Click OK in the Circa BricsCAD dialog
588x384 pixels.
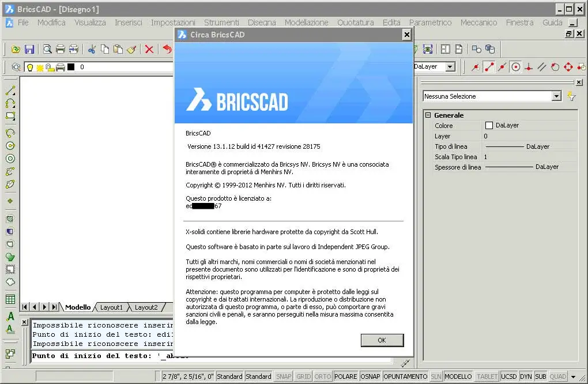[x=382, y=340]
